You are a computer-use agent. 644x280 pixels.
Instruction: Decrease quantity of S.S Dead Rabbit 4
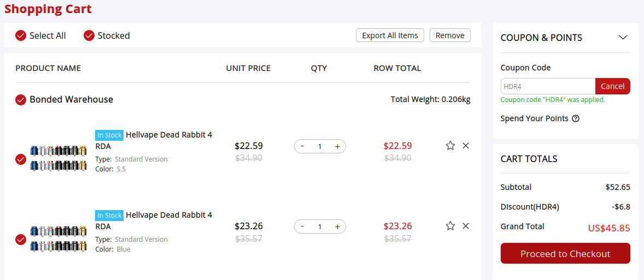(302, 146)
